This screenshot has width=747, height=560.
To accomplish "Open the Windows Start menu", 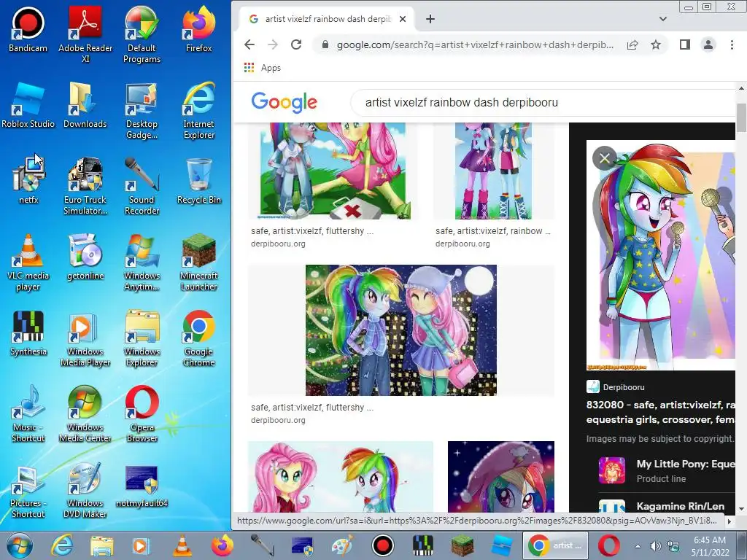I will coord(19,545).
